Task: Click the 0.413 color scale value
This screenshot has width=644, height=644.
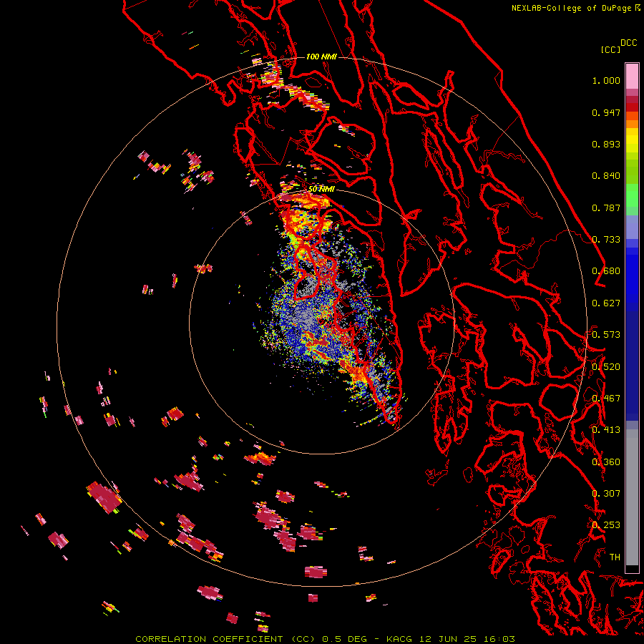Action: pos(606,430)
